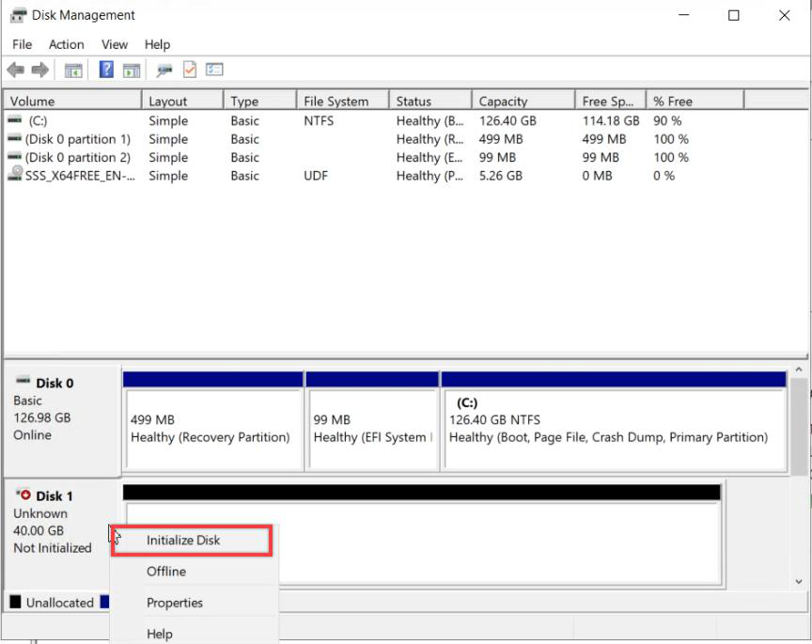Viewport: 812px width, 644px height.
Task: Select the Disk 1 unallocated space block
Action: point(422,535)
